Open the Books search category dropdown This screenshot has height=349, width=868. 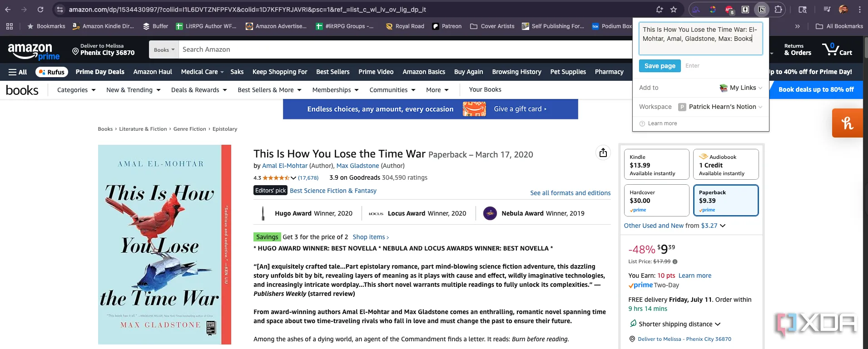click(x=164, y=50)
